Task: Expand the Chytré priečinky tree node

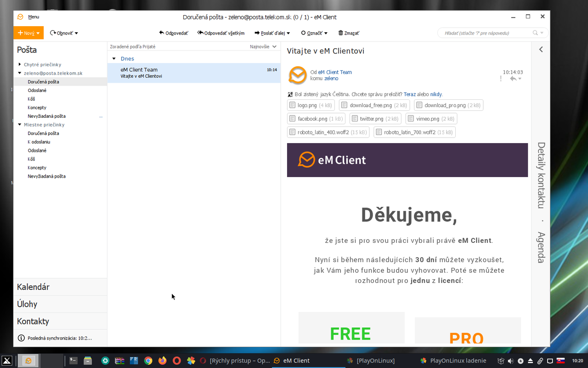Action: tap(20, 64)
